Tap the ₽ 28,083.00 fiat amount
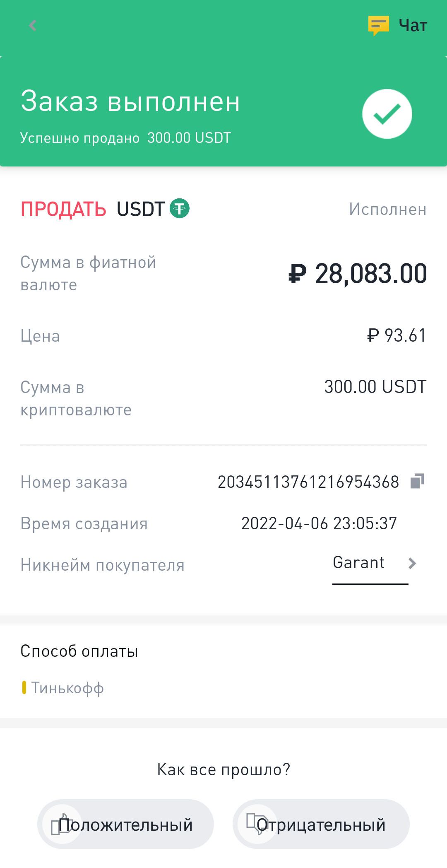The width and height of the screenshot is (447, 868). (x=358, y=274)
